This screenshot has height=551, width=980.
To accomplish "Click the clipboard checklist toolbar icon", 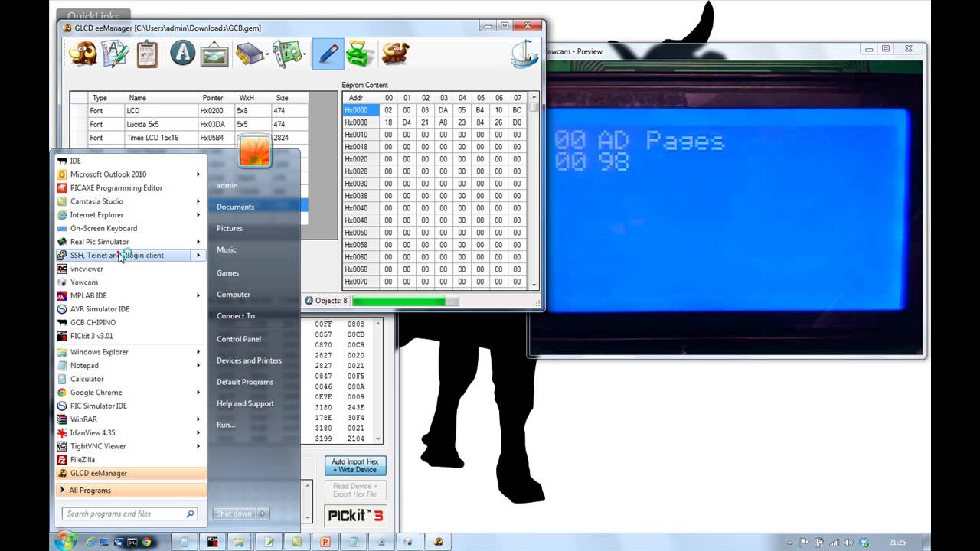I will pos(147,54).
